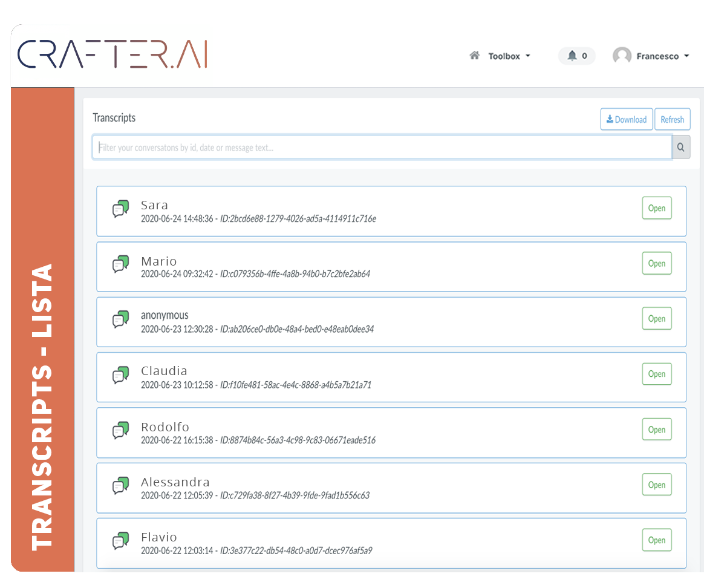704x588 pixels.
Task: Open Mario's transcript
Action: [657, 263]
